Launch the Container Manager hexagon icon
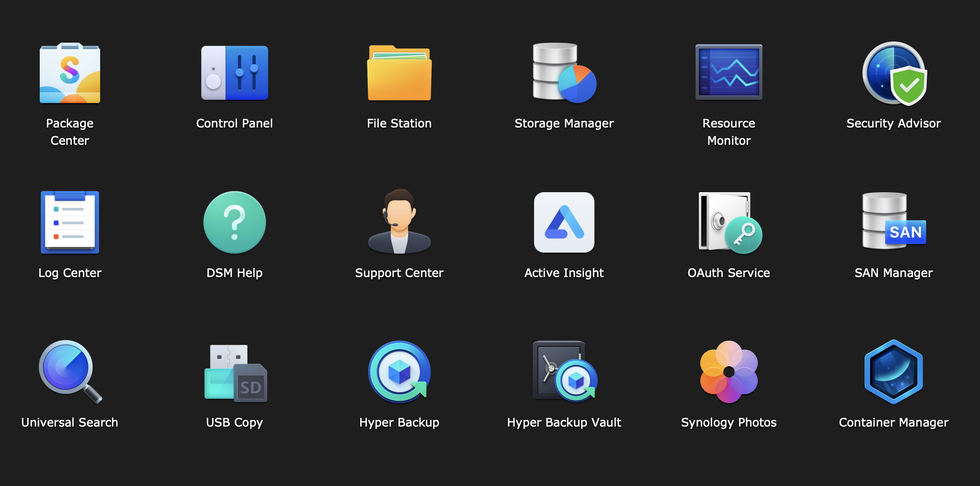 pos(894,372)
